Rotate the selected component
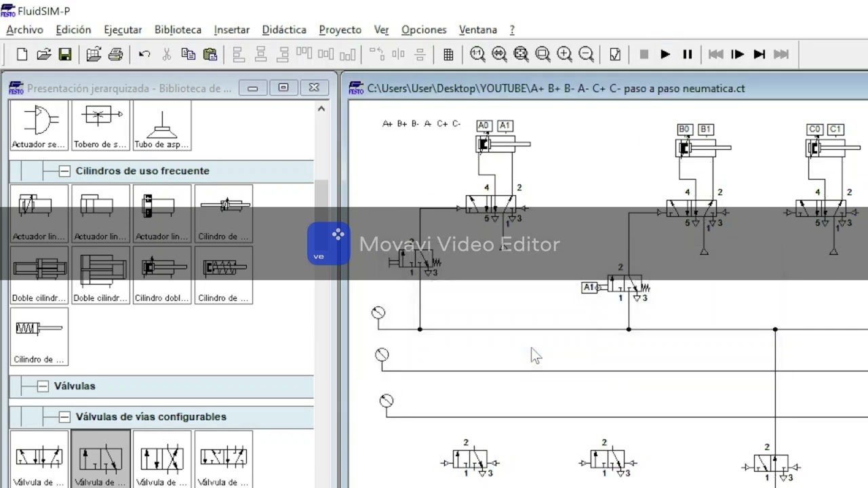This screenshot has width=868, height=488. pyautogui.click(x=376, y=54)
